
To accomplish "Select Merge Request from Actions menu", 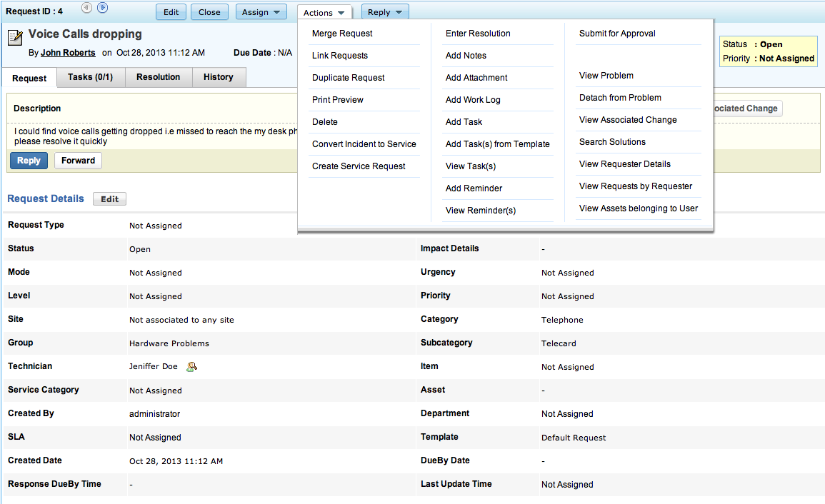I will [342, 33].
